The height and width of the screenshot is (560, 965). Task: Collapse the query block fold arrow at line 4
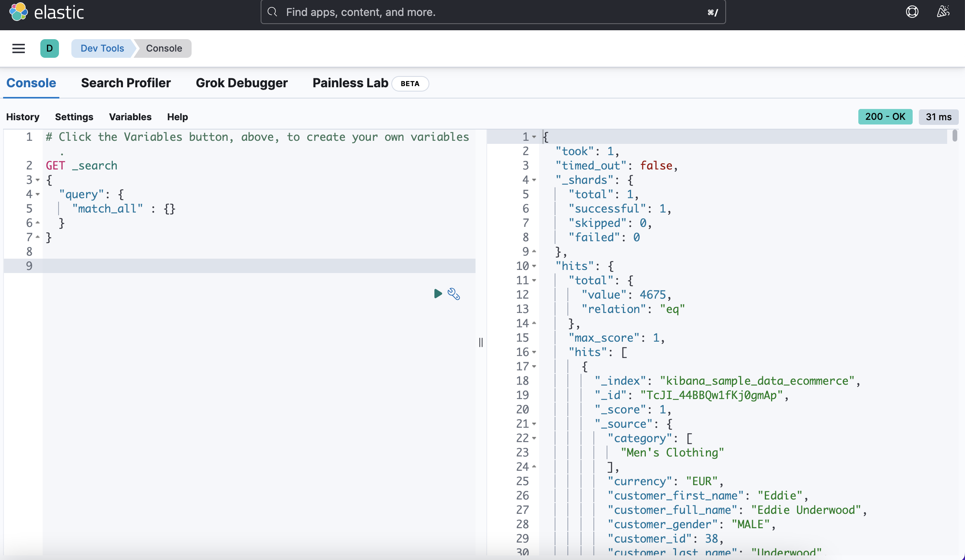click(38, 194)
